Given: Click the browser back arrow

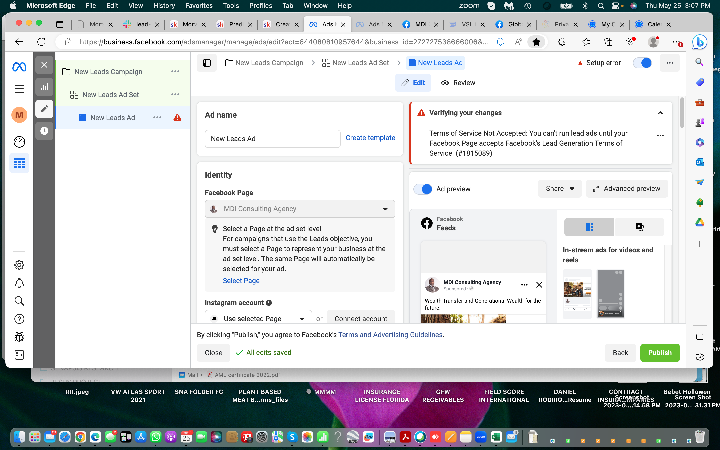Looking at the screenshot, I should [19, 42].
